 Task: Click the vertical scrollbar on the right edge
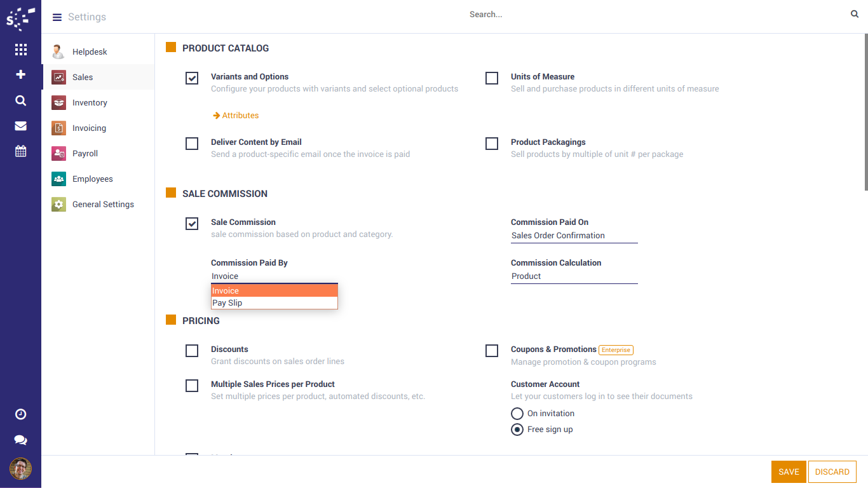[865, 114]
